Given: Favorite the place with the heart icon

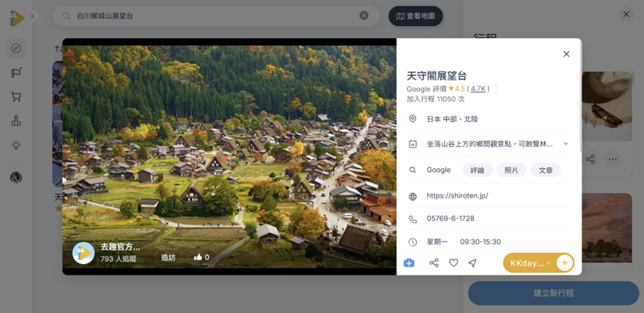Looking at the screenshot, I should [453, 263].
